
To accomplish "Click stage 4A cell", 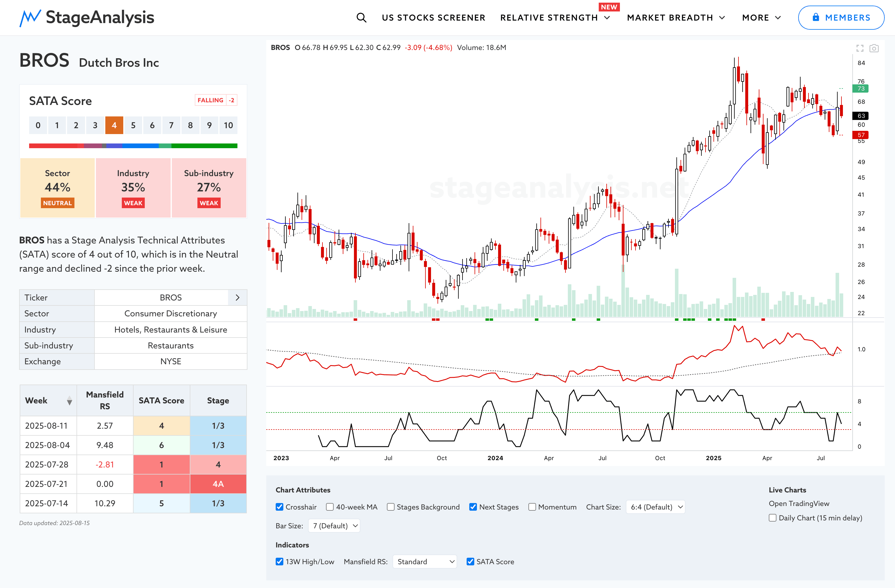I will 218,484.
